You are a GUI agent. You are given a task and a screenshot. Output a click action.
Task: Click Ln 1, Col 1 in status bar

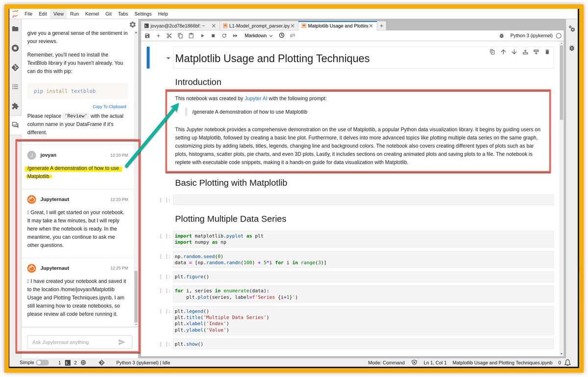point(434,363)
